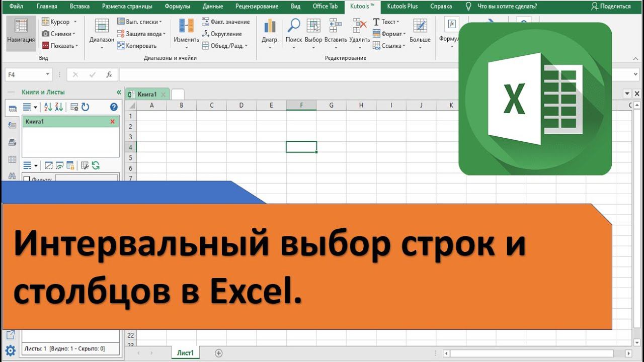Sort workbooks ascending A to Z
Image resolution: width=644 pixels, height=362 pixels.
48,107
